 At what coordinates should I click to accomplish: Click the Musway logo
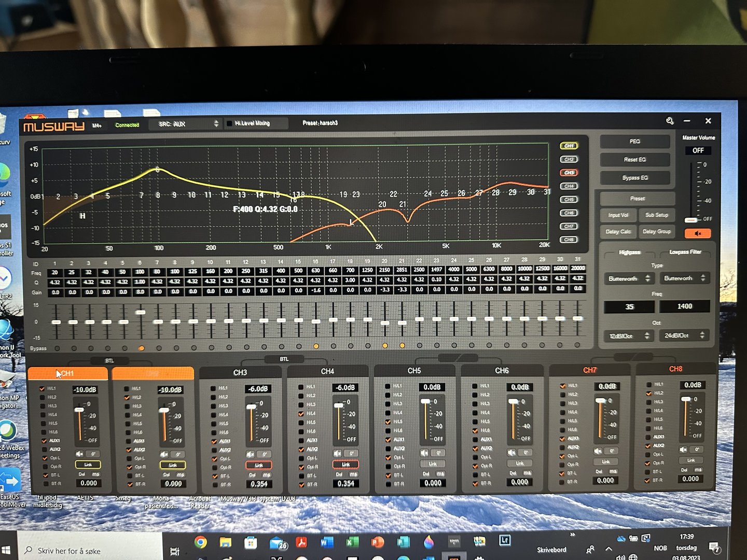(53, 126)
